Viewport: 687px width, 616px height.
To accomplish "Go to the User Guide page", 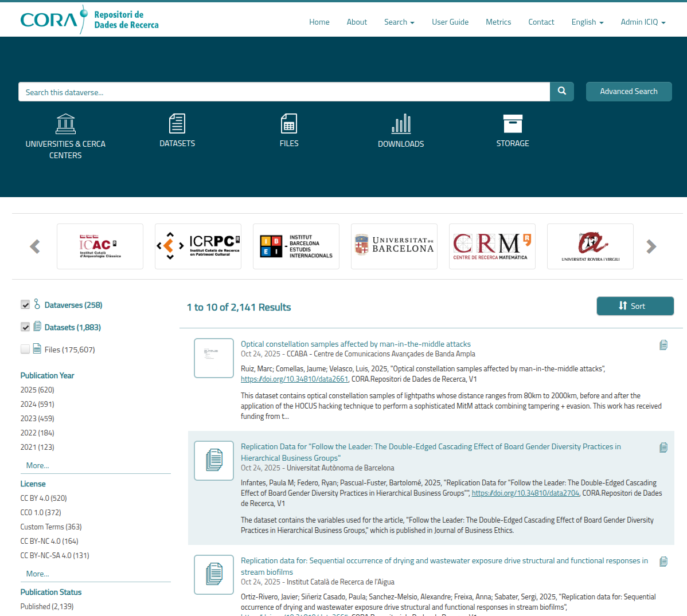I will 450,22.
